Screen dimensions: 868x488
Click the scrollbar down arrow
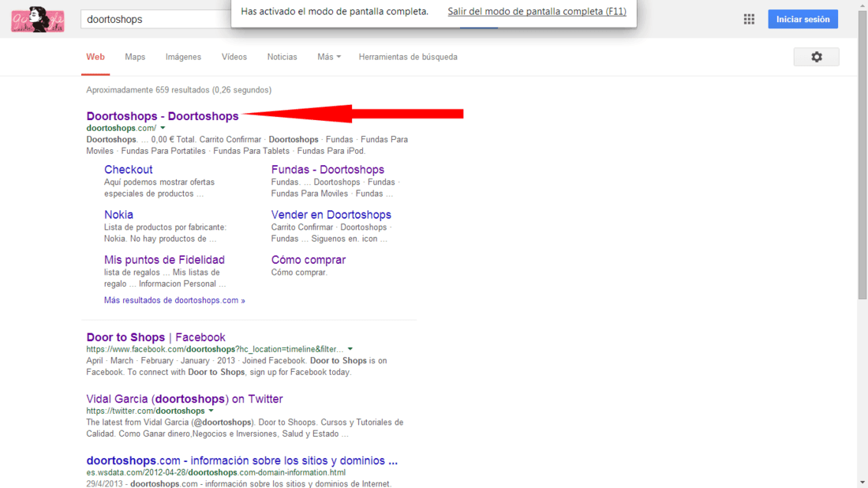[862, 483]
